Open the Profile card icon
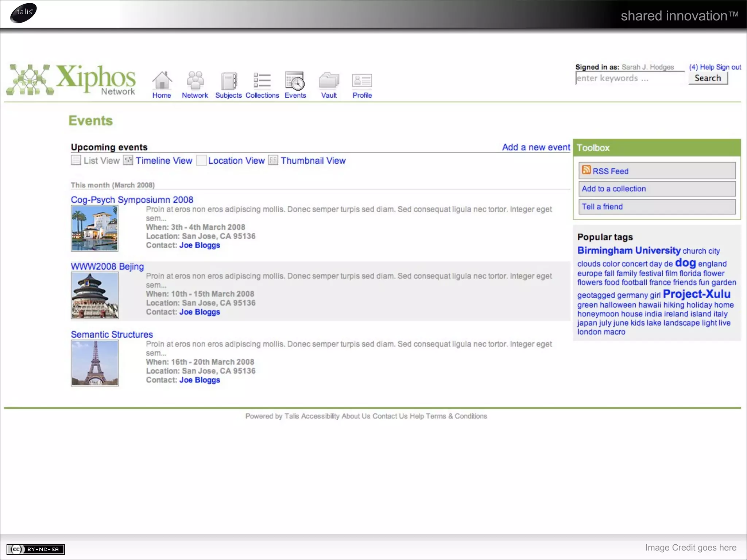 [362, 81]
